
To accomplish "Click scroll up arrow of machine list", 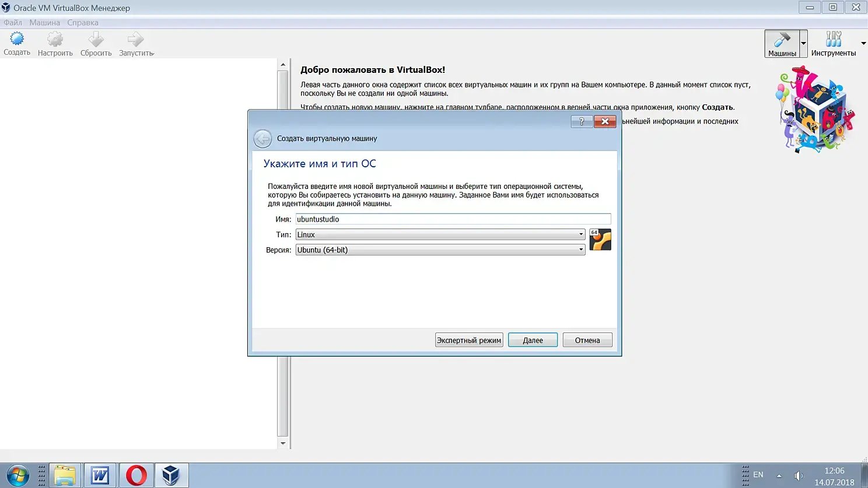I will [283, 65].
